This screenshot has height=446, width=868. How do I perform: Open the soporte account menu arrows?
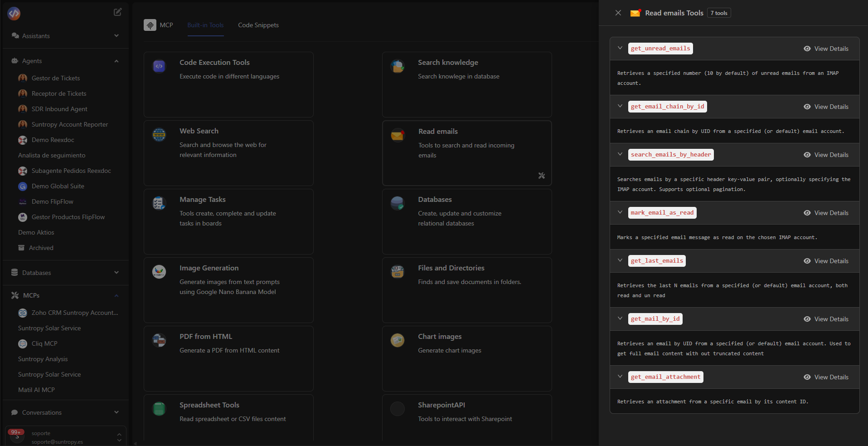119,437
